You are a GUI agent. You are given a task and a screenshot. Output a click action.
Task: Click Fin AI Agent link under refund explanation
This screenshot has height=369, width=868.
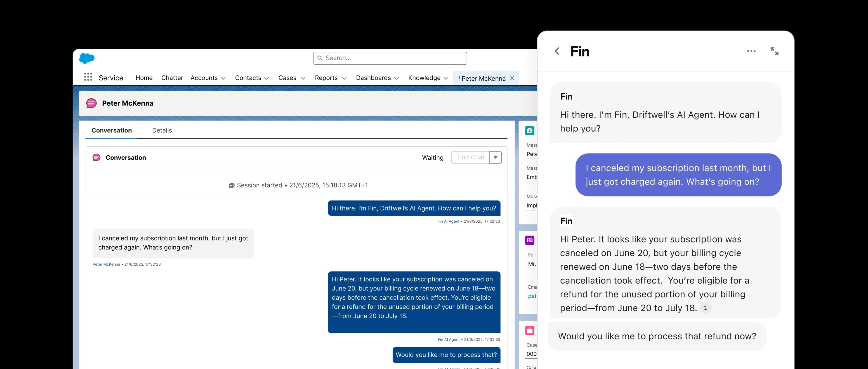pos(448,340)
